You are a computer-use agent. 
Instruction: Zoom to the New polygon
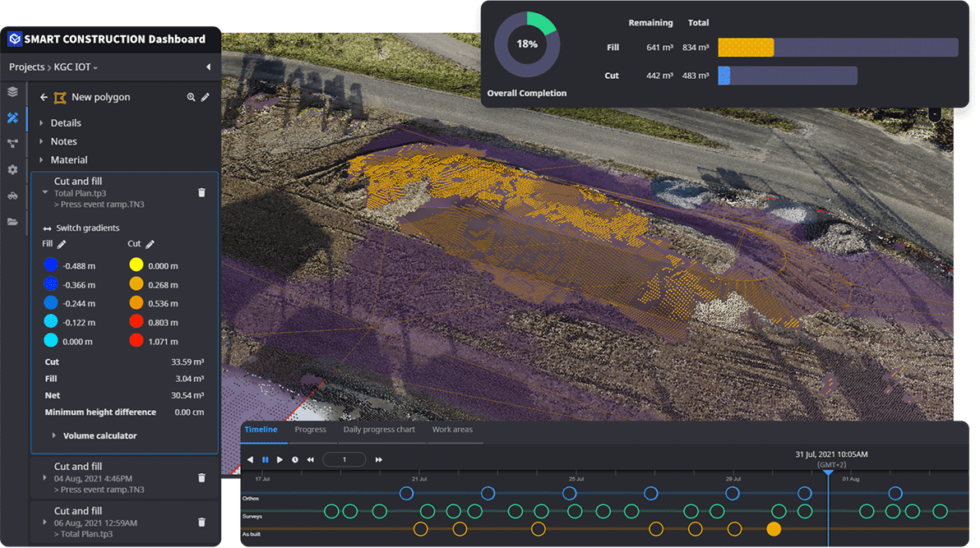(191, 97)
